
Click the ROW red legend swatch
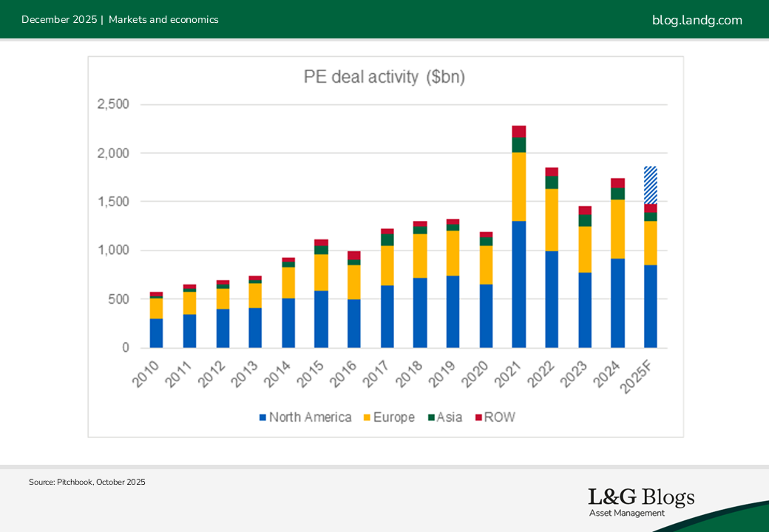click(x=478, y=418)
